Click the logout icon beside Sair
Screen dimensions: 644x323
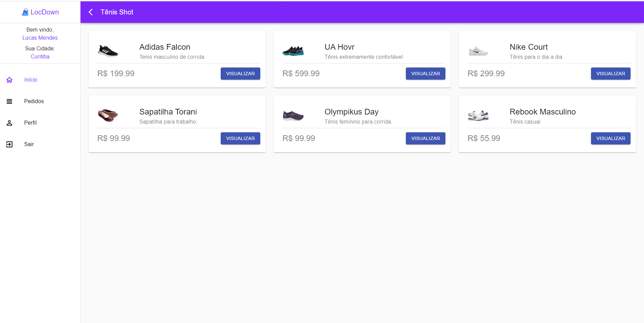[9, 144]
